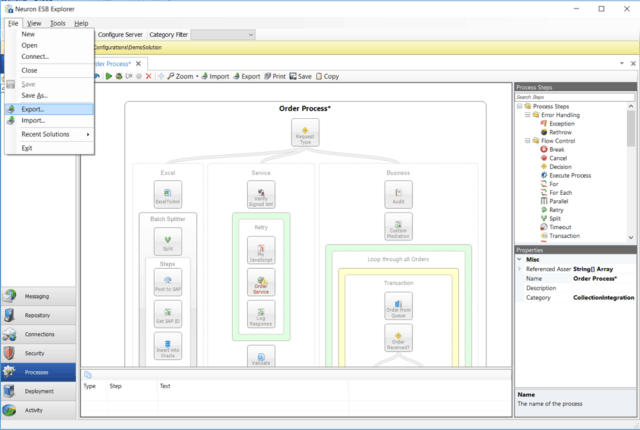Open the Repository navigation section
Image resolution: width=640 pixels, height=430 pixels.
(x=38, y=315)
